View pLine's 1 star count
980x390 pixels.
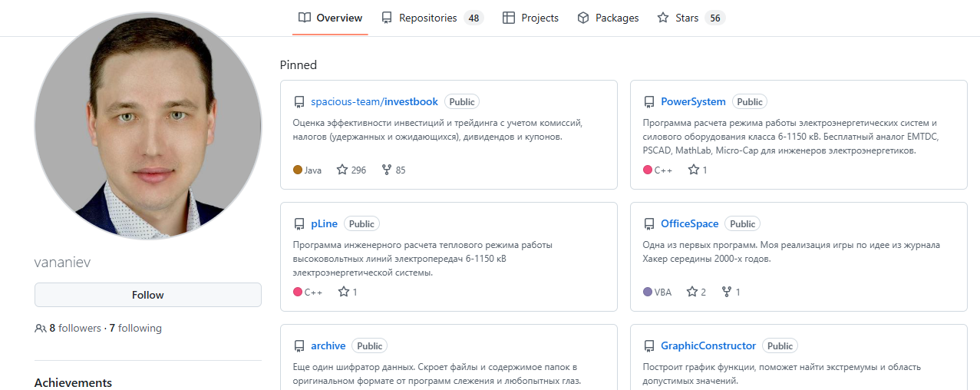[x=348, y=292]
